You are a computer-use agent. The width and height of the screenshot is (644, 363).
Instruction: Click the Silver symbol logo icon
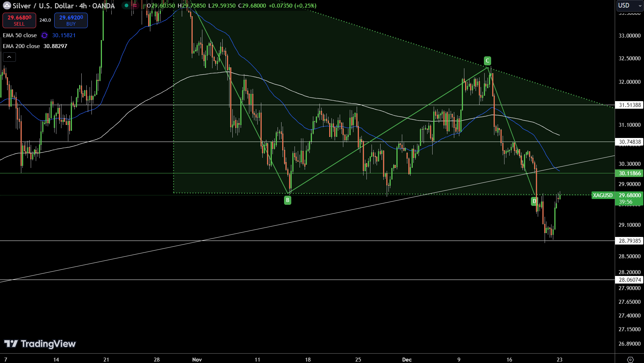[x=7, y=6]
